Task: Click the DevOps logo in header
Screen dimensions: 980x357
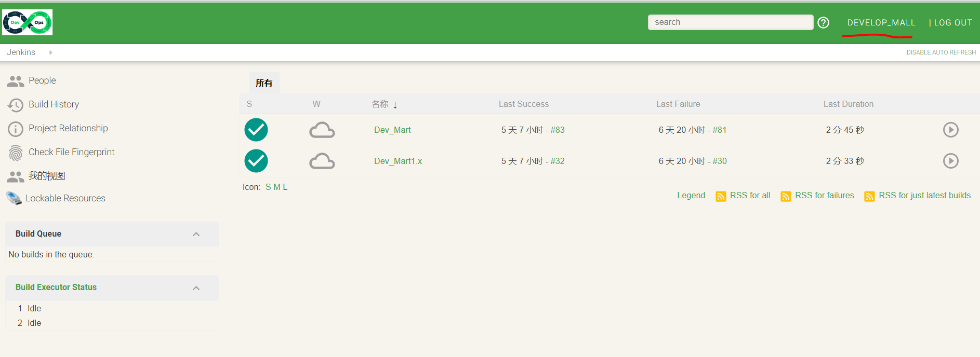Action: tap(28, 22)
